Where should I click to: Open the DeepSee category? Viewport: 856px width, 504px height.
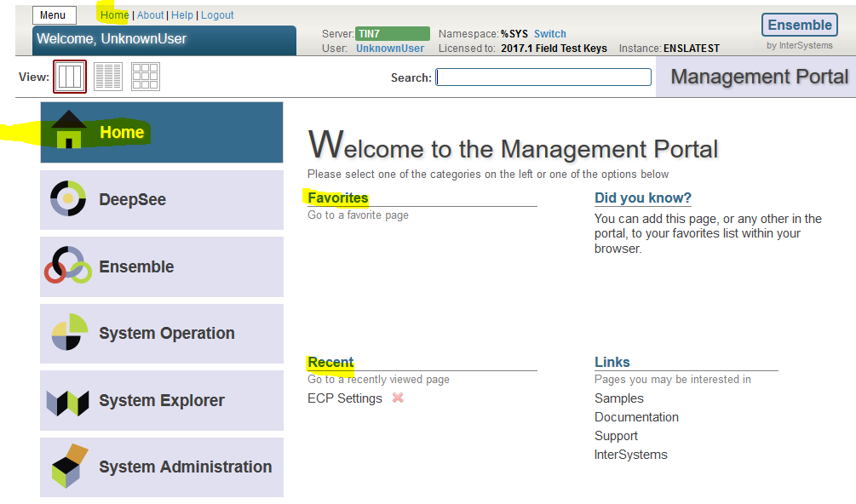(x=162, y=199)
